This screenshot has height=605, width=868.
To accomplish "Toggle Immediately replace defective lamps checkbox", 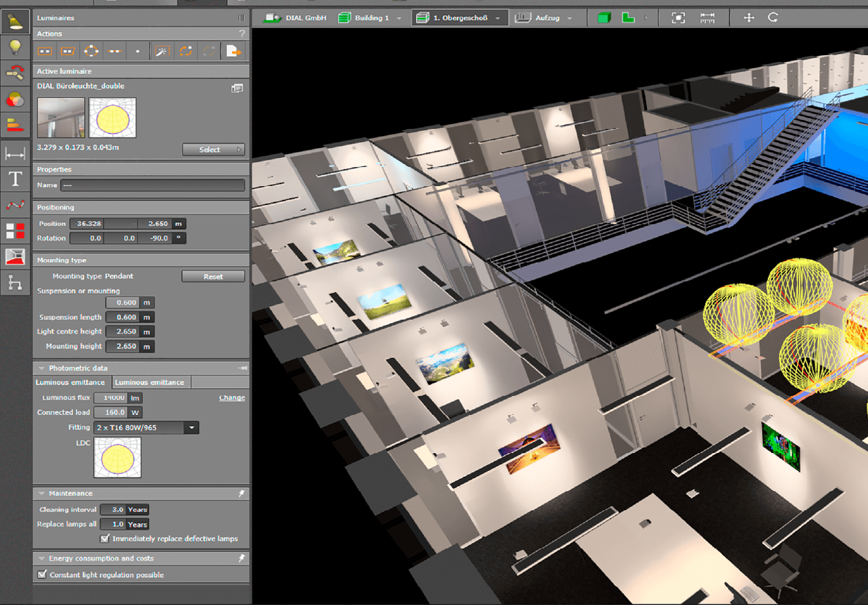I will [x=105, y=539].
